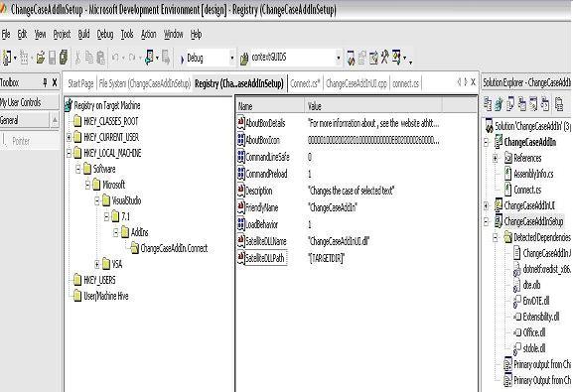Collapse the AddIns registry key
The image size is (573, 392).
(x=116, y=232)
